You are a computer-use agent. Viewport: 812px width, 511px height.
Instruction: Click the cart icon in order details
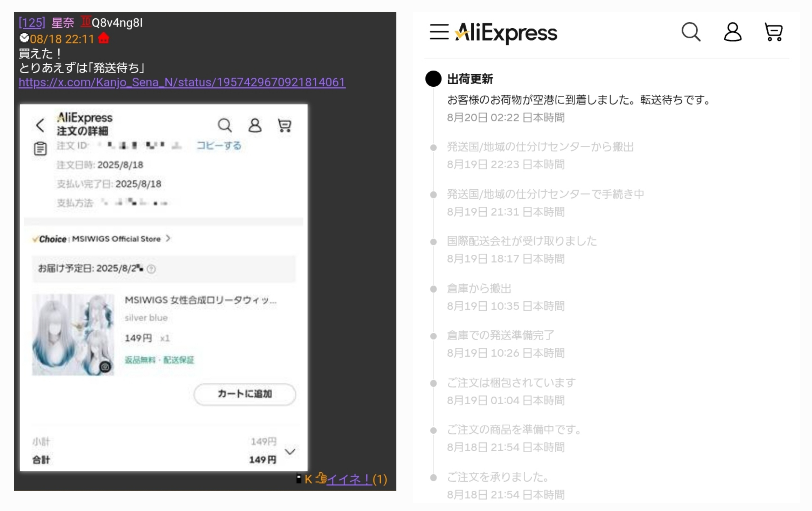(284, 125)
